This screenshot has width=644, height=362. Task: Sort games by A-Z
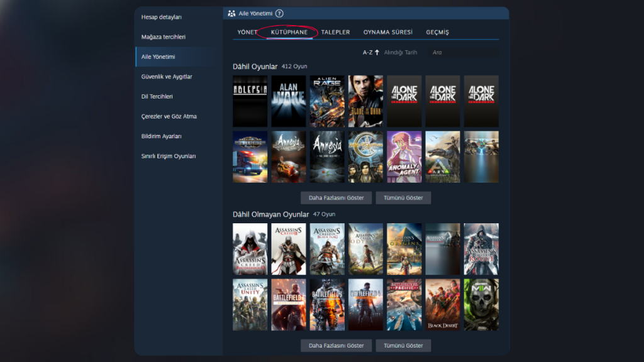[x=367, y=53]
